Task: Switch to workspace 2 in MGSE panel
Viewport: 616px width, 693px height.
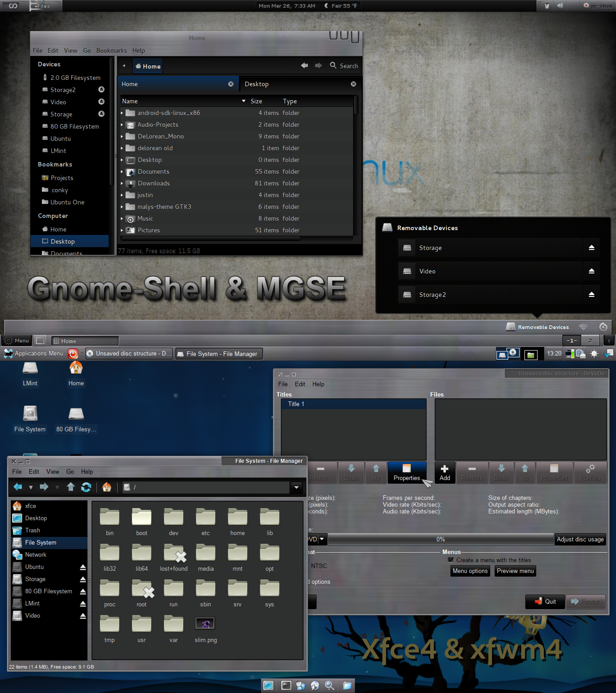Action: click(x=590, y=341)
